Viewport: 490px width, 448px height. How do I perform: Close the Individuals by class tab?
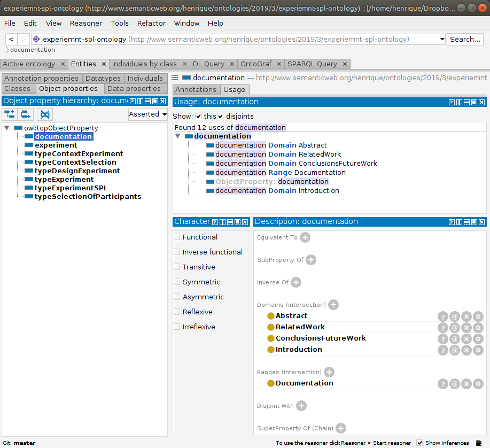[x=184, y=64]
